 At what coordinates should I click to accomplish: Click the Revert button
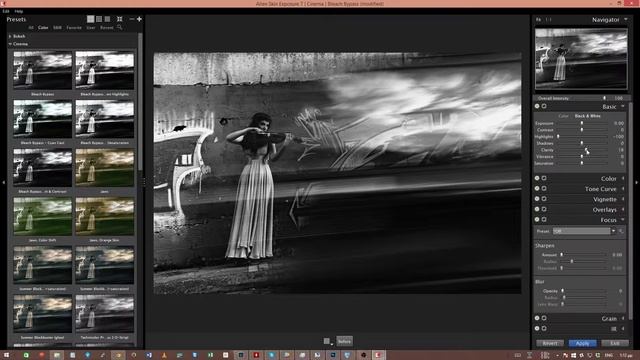click(x=550, y=343)
